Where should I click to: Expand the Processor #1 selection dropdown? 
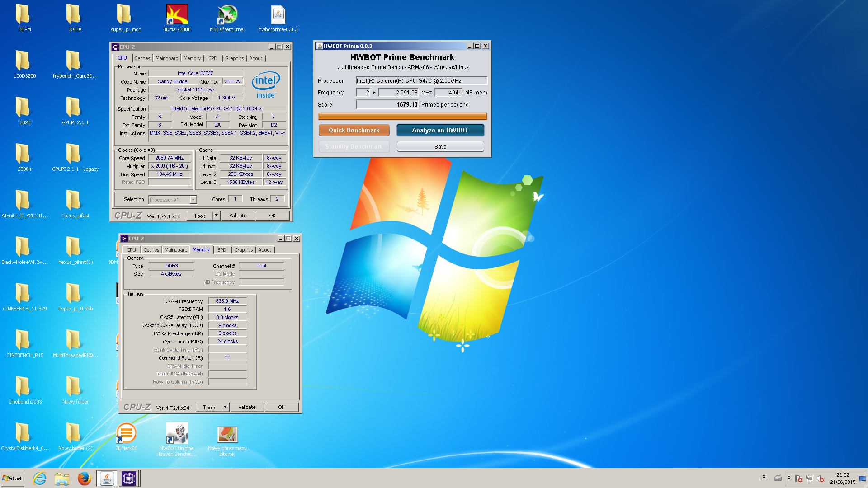[193, 200]
